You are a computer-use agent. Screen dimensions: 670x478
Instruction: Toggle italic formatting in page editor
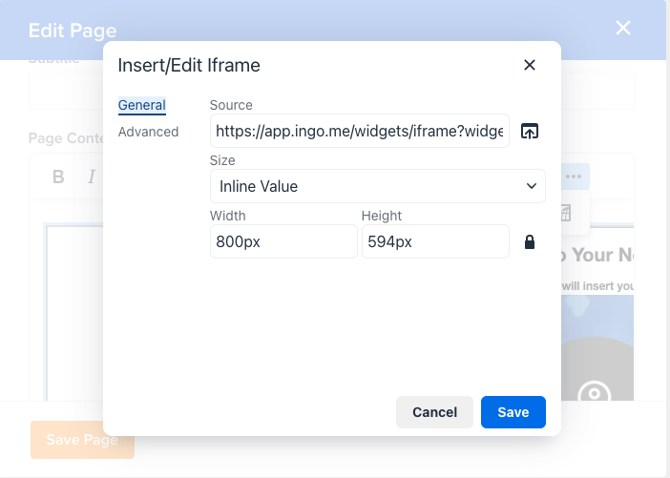(91, 176)
